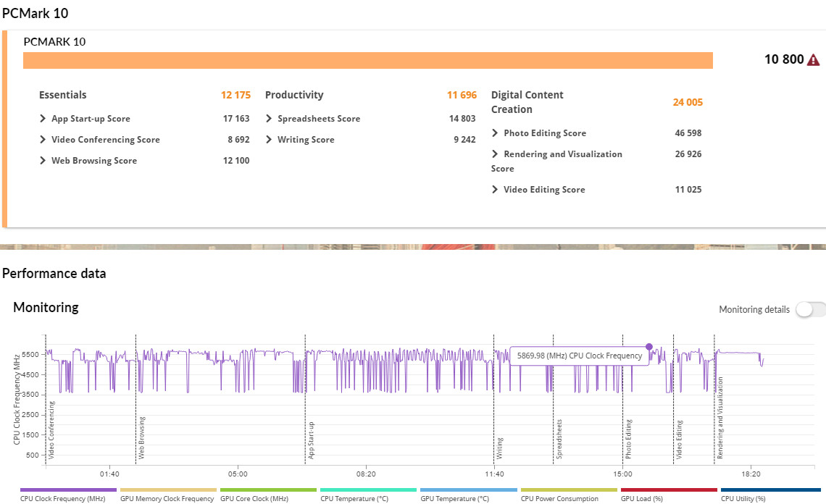Click the Writing marker on the graph

click(x=499, y=448)
